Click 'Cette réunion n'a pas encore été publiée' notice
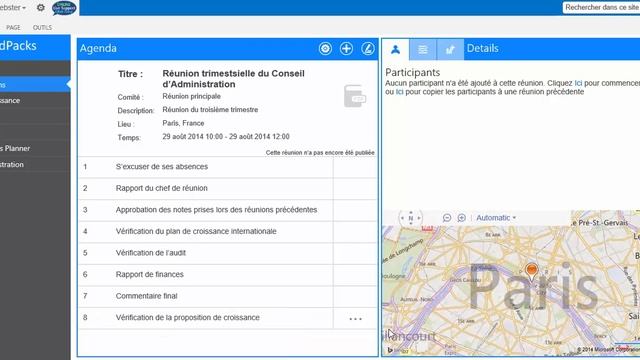Viewport: 640px width, 360px height. pos(320,153)
